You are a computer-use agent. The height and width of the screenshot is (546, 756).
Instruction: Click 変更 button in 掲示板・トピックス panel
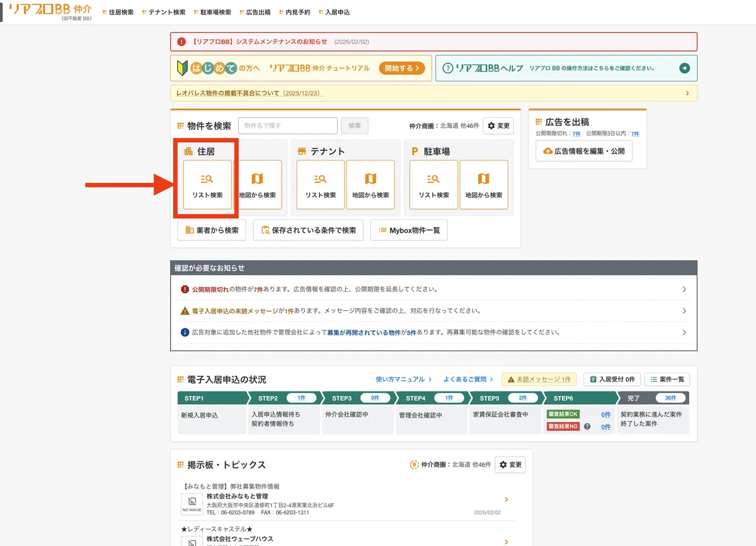pos(510,465)
